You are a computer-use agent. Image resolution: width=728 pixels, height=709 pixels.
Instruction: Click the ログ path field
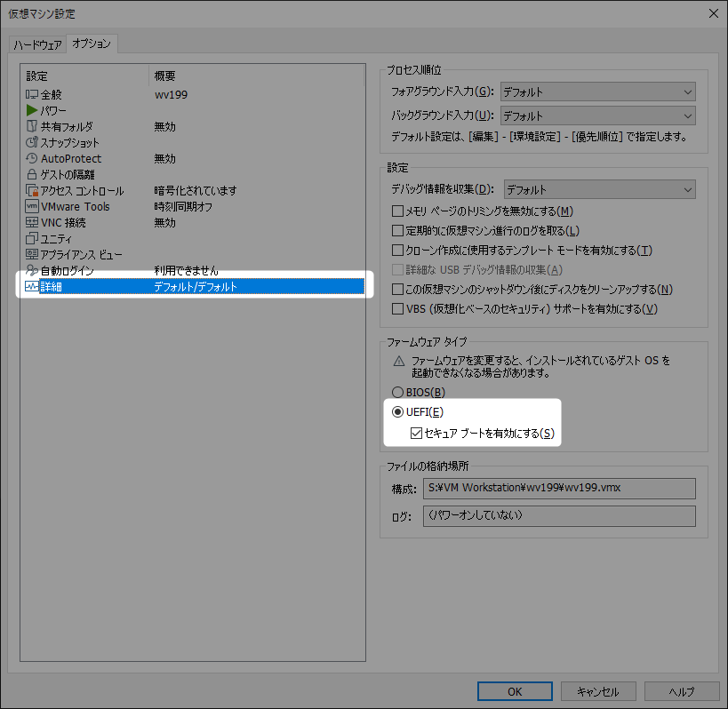pos(559,516)
